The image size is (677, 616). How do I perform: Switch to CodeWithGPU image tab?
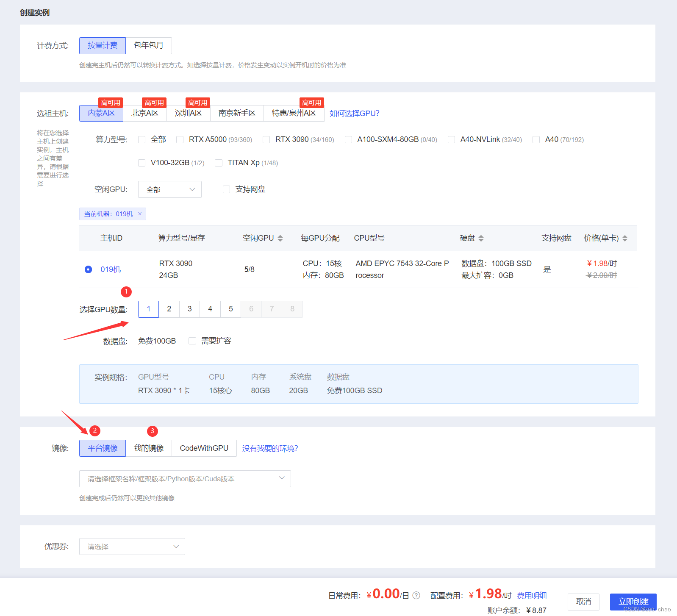(x=204, y=448)
